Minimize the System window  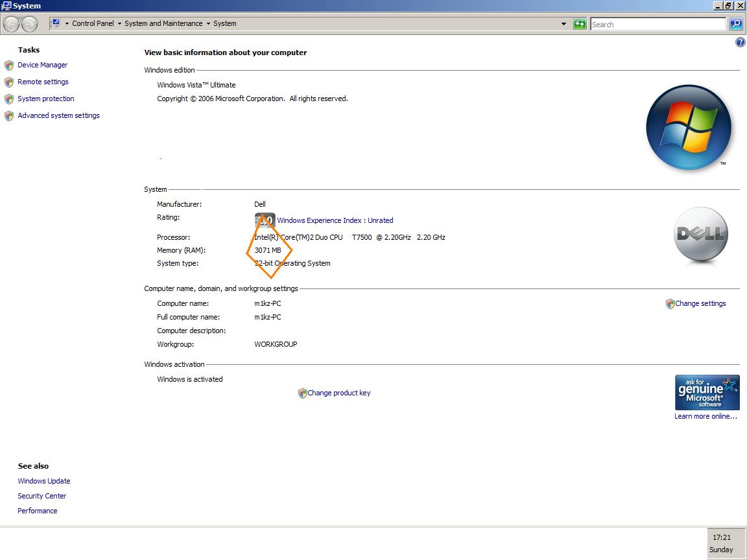coord(718,6)
